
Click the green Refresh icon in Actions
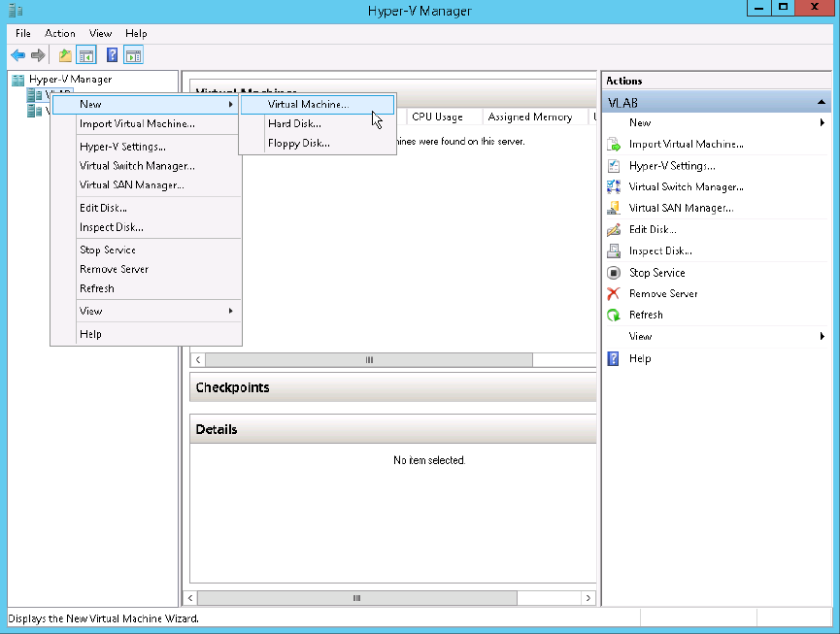614,315
